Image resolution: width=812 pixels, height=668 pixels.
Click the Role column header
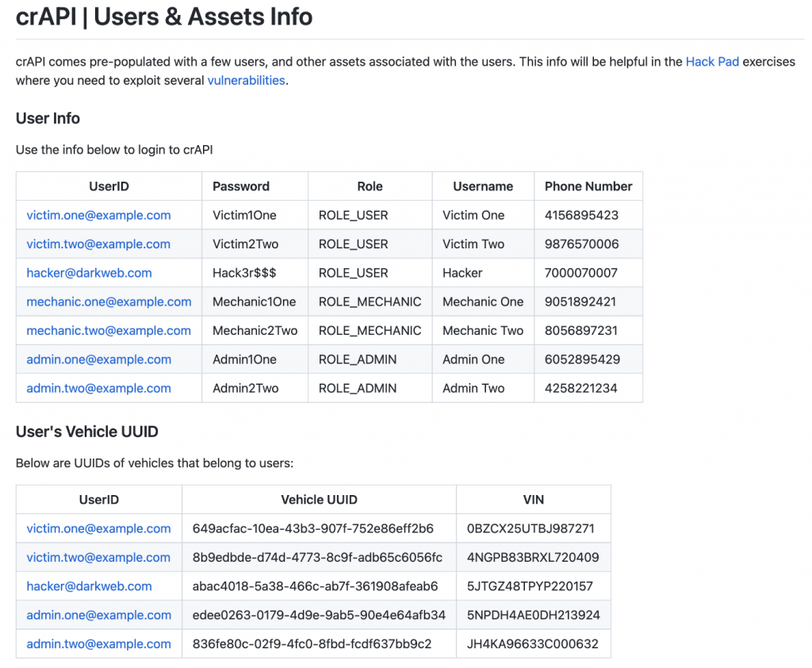[370, 186]
